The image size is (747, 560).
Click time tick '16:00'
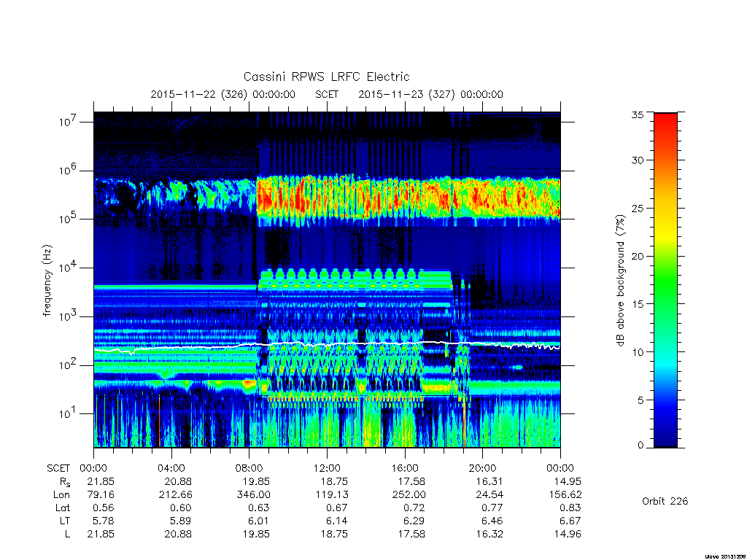tap(405, 468)
